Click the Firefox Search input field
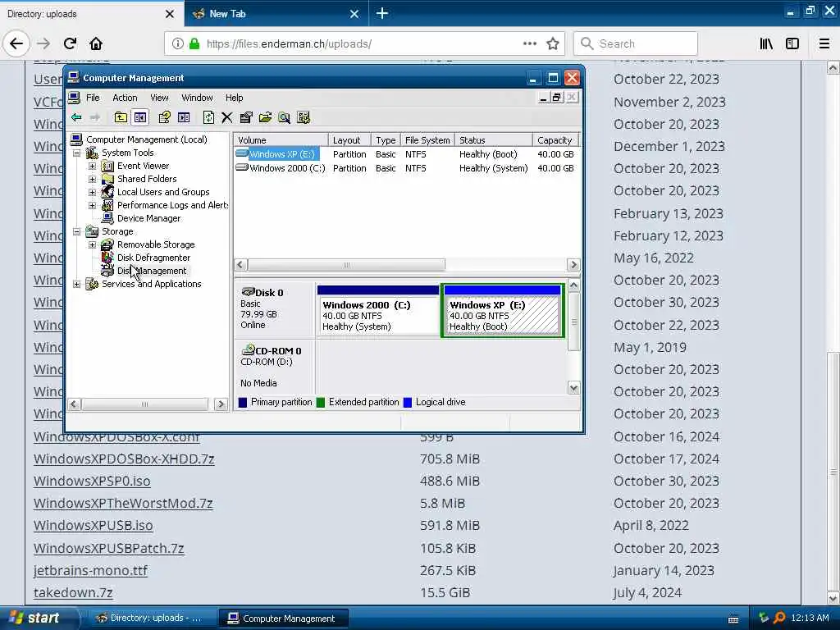Screen dimensions: 840x630 point(636,43)
